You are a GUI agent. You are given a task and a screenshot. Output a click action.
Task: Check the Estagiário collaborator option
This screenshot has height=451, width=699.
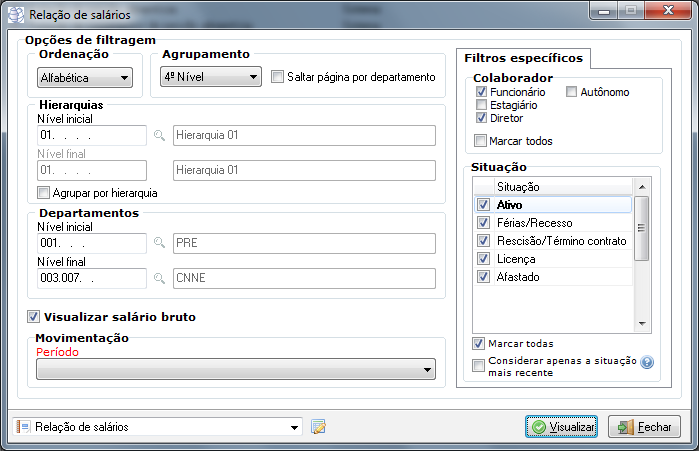[x=481, y=105]
